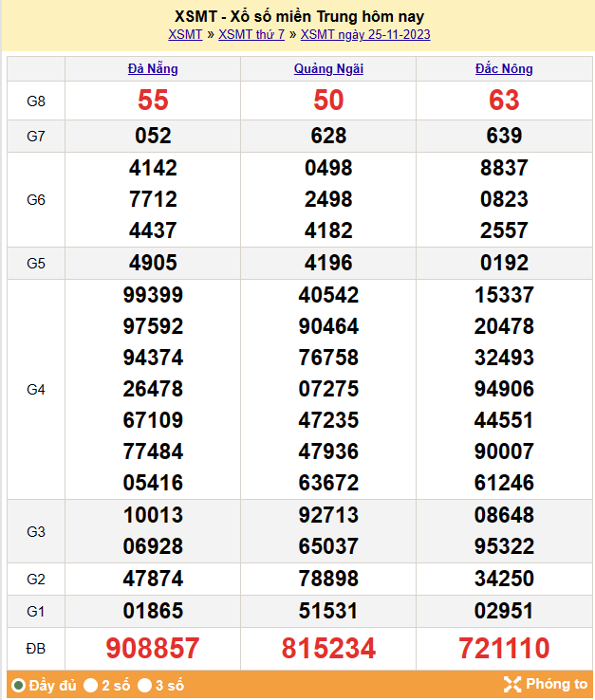This screenshot has width=595, height=700.
Task: Open the XSMT ngày 25-11-2023 link
Action: (365, 34)
